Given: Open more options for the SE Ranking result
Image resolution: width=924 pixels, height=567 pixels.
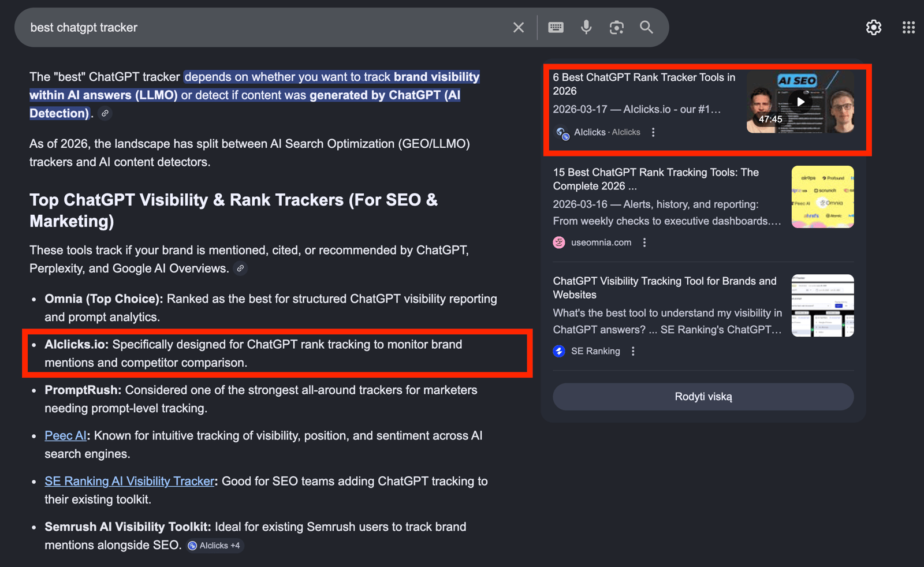Looking at the screenshot, I should (633, 351).
